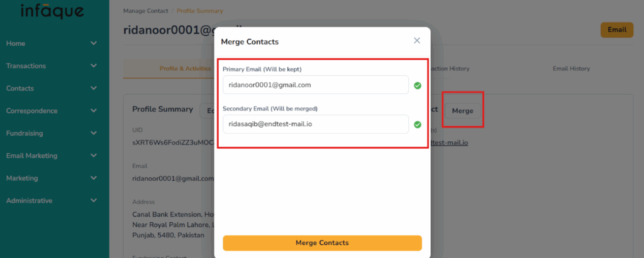Click the Primary Email input field
The width and height of the screenshot is (644, 258).
(x=315, y=85)
